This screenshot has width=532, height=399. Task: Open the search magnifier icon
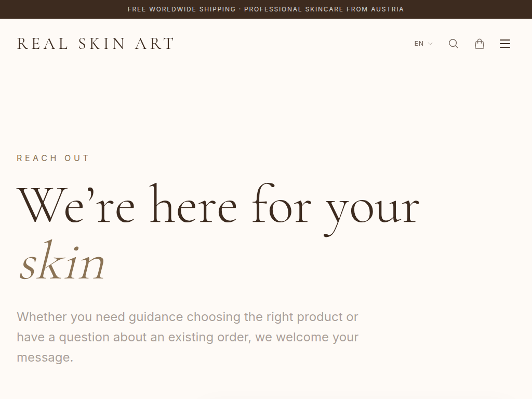coord(454,44)
